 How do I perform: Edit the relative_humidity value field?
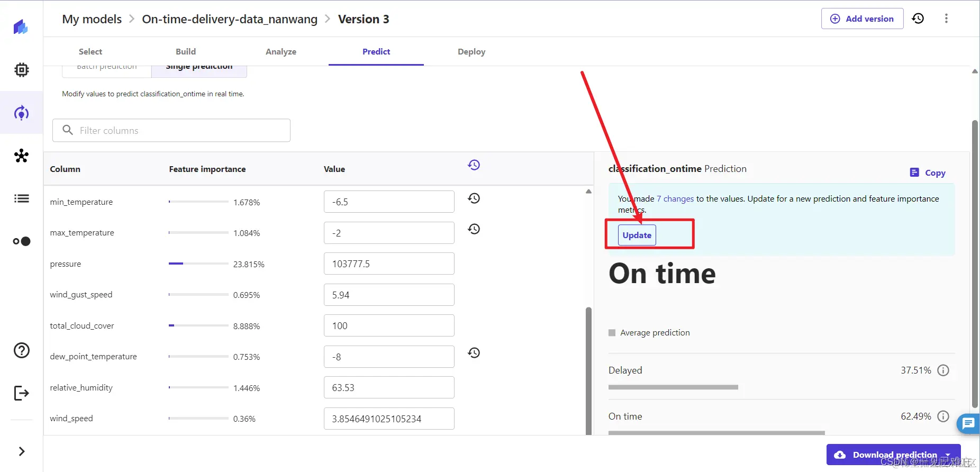[x=389, y=387]
